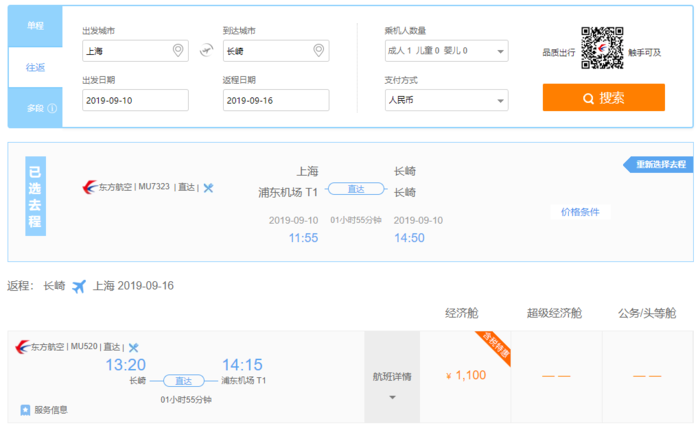Open the 支付方式 payment method dropdown

[446, 100]
